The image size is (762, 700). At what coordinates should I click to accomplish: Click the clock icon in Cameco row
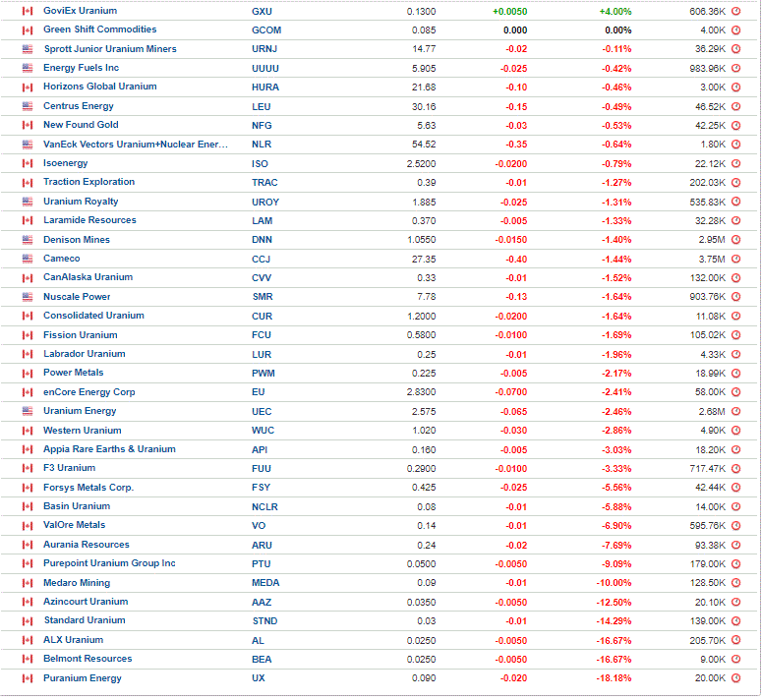[736, 260]
